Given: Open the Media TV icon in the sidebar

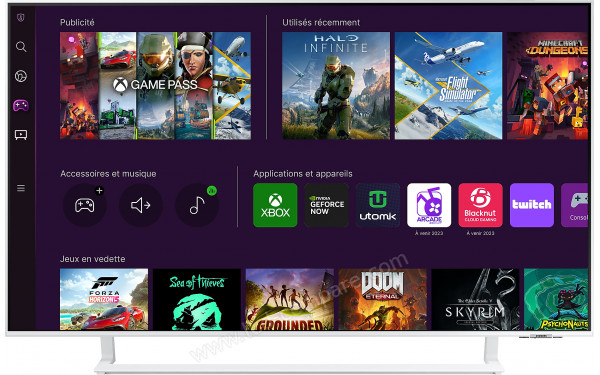Looking at the screenshot, I should pos(21,135).
